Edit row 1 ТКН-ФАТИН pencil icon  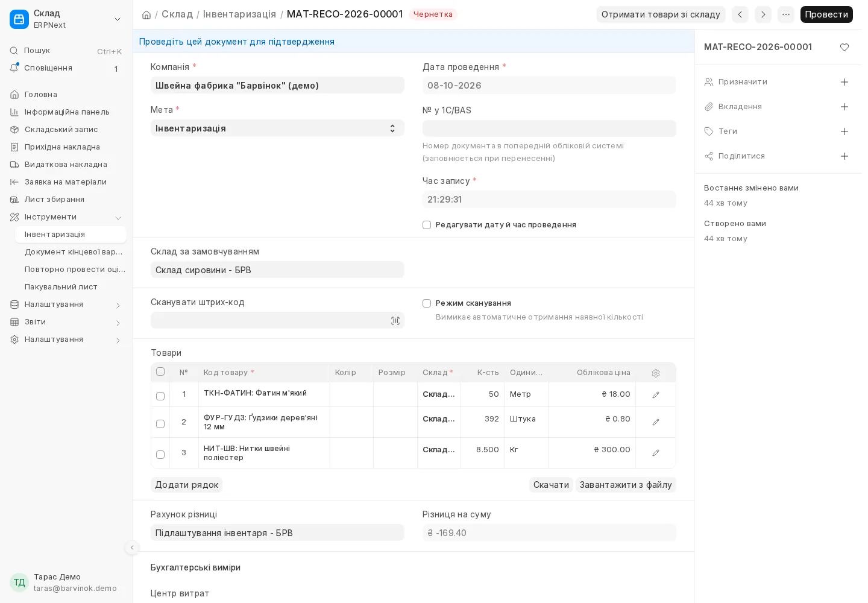[x=656, y=395]
